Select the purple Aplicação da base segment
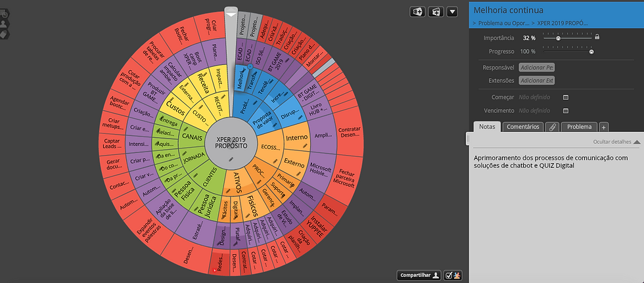This screenshot has height=283, width=644. (165, 211)
